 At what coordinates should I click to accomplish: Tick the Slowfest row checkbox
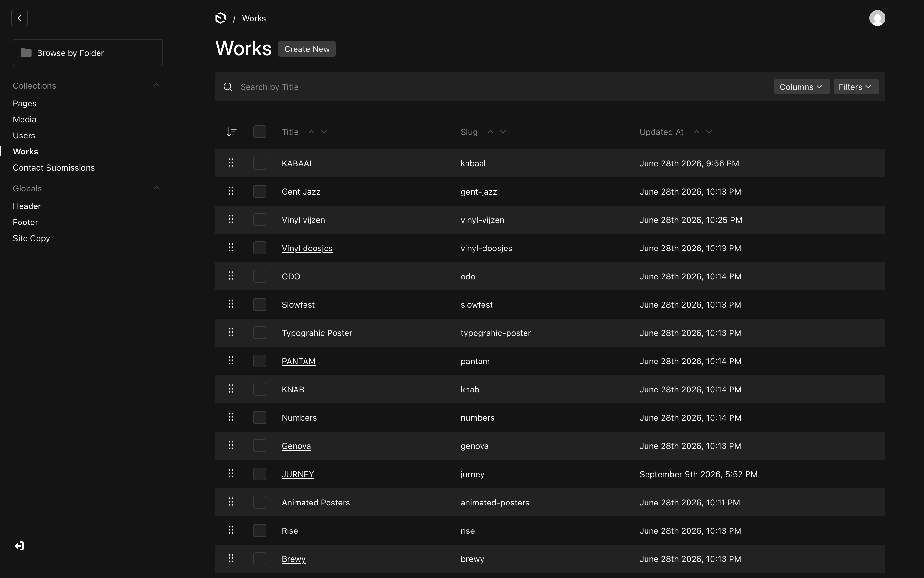coord(260,305)
